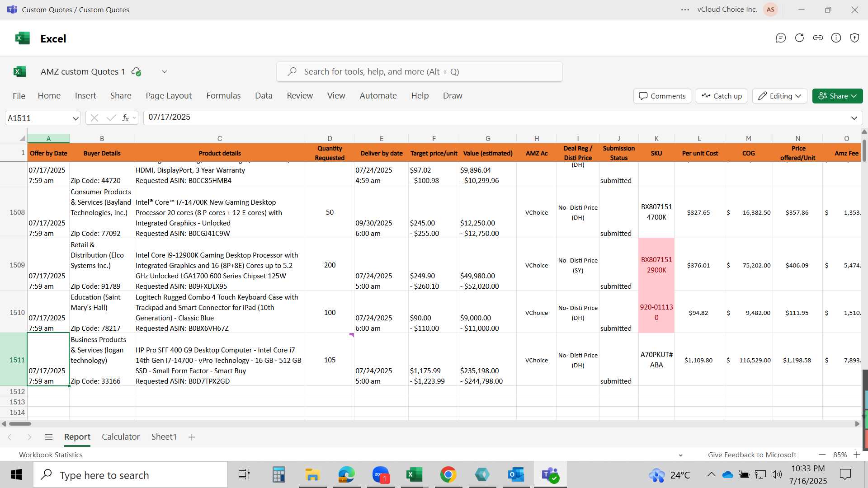Open Calculator from the taskbar
Image resolution: width=868 pixels, height=488 pixels.
point(278,475)
